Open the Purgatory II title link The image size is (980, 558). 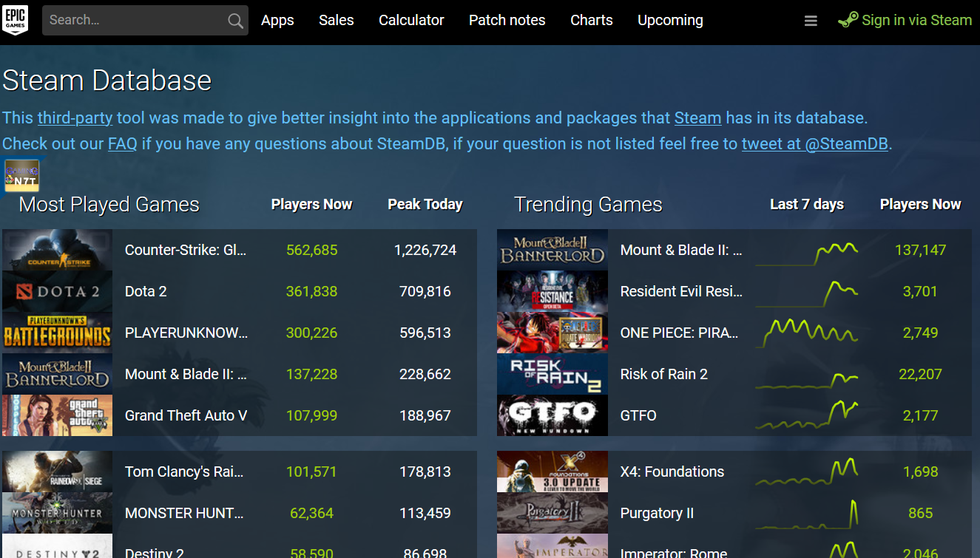[x=657, y=513]
